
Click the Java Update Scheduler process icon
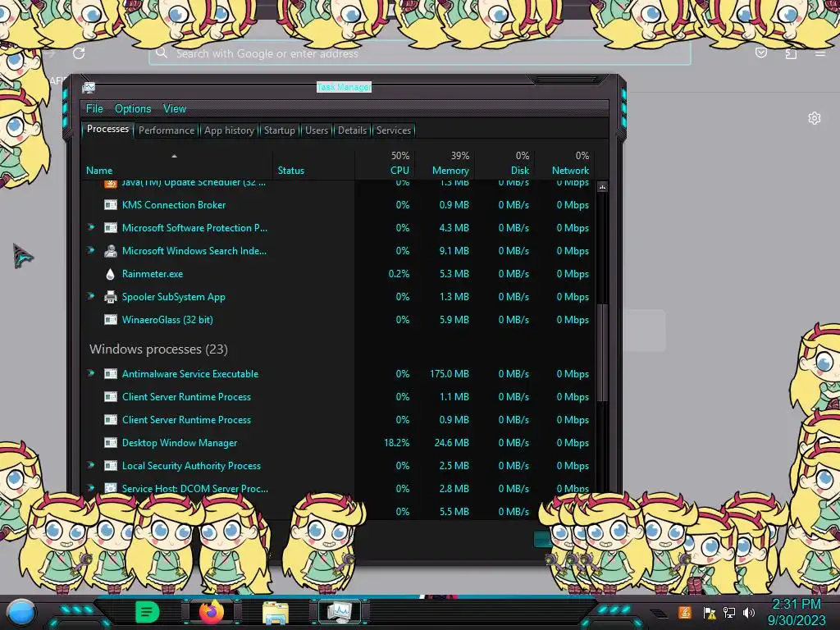[111, 183]
